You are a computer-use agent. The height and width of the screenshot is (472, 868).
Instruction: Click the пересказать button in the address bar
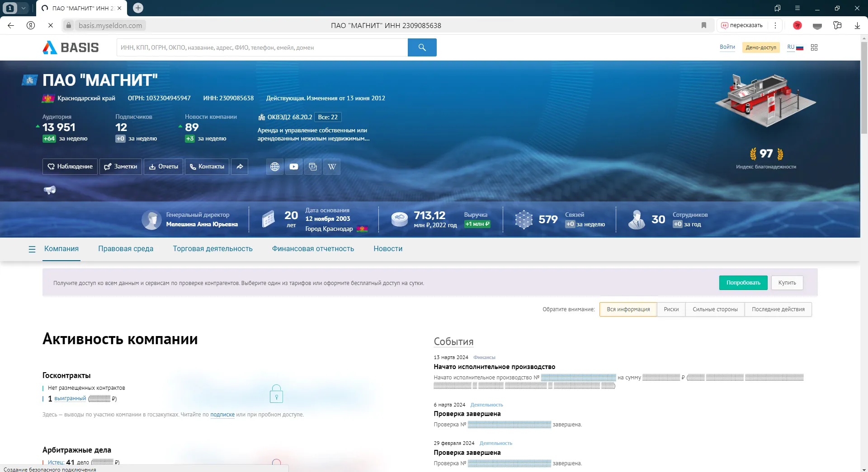click(741, 25)
